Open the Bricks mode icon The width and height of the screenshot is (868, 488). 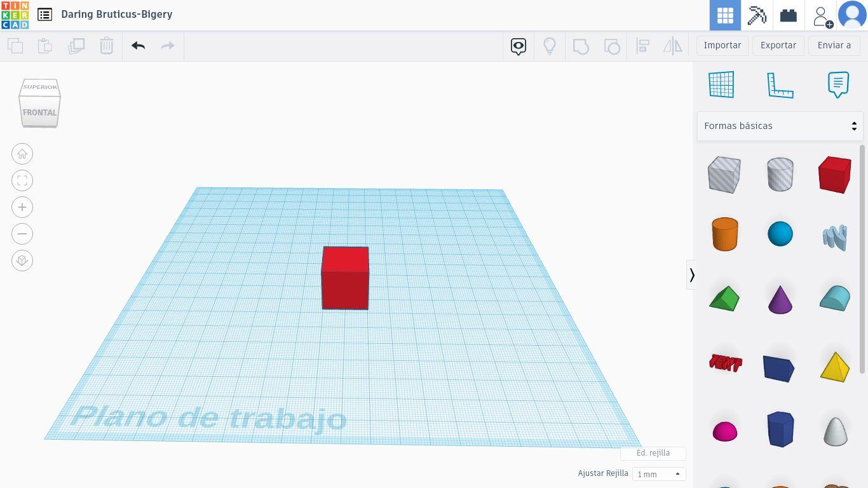[x=789, y=15]
